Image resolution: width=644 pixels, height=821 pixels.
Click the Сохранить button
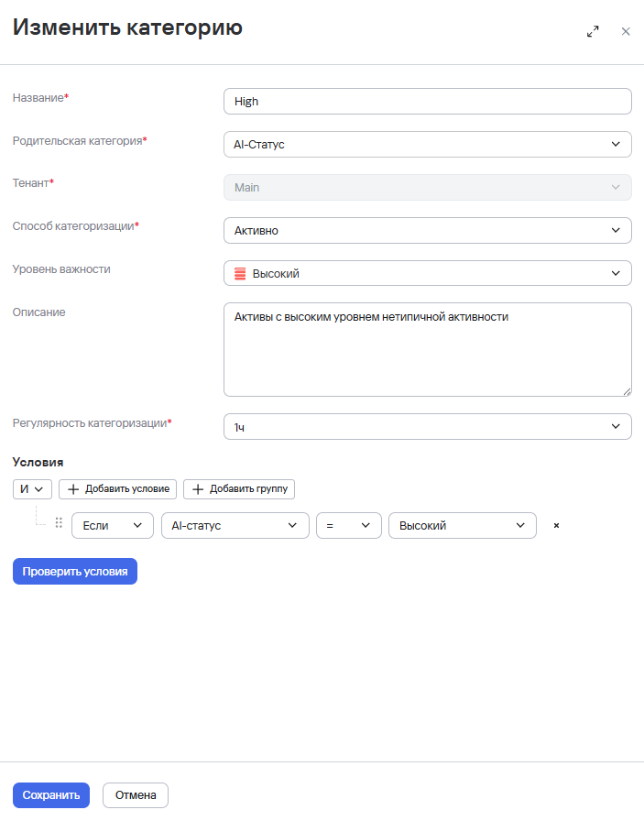51,795
